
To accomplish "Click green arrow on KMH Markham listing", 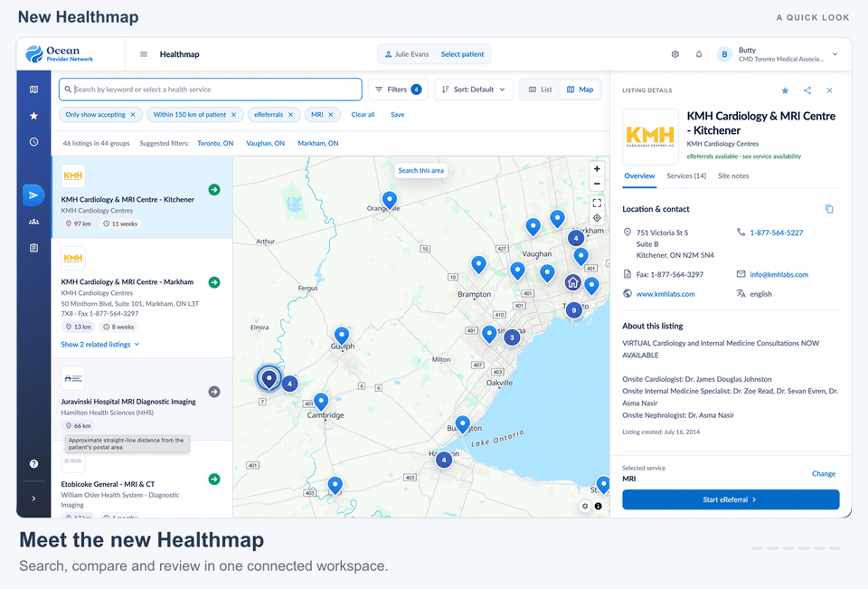I will pos(214,282).
